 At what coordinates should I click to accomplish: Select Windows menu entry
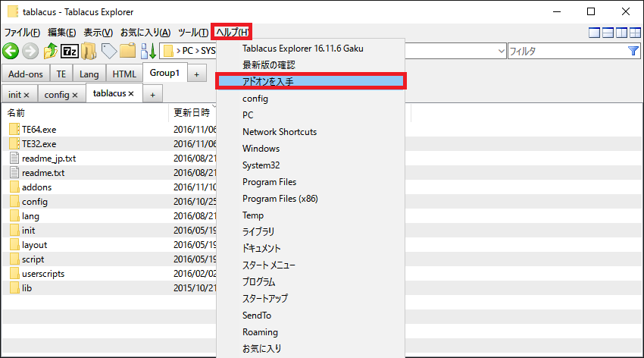pos(311,149)
